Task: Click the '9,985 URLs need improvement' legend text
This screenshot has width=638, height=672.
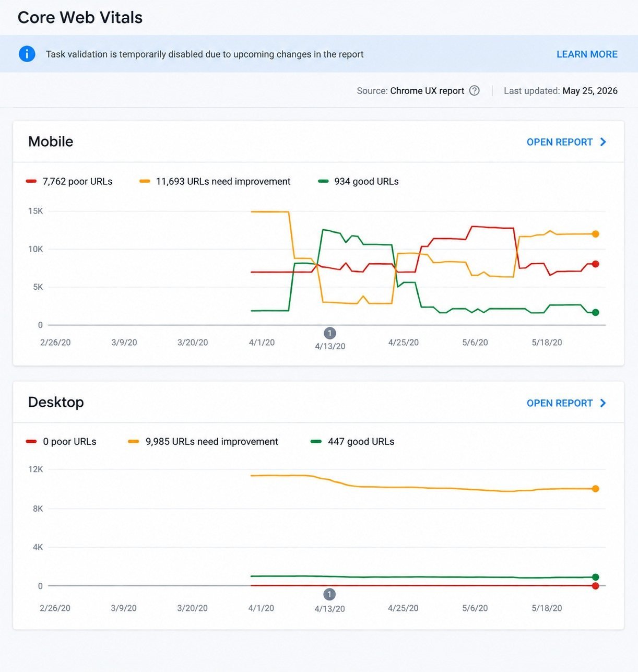Action: (211, 441)
